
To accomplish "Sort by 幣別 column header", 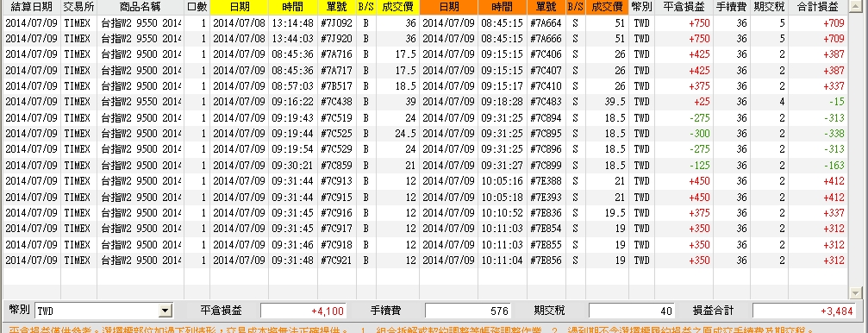I will pos(641,7).
